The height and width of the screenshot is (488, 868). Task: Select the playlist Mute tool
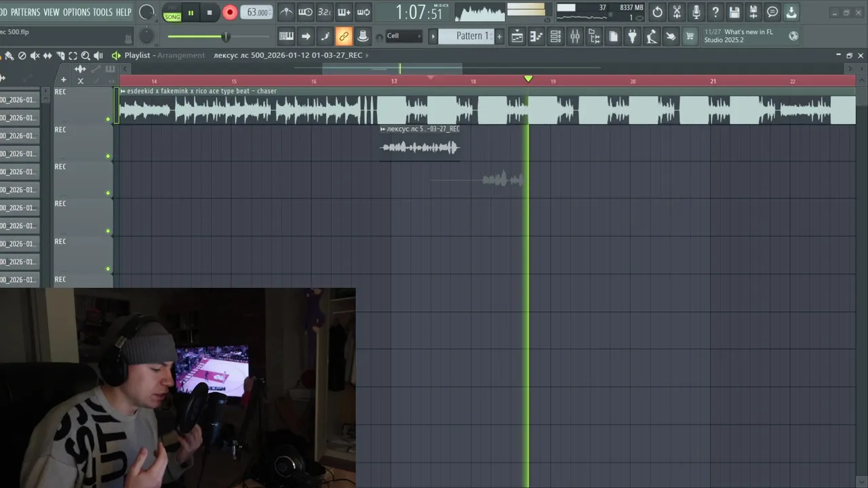[35, 56]
